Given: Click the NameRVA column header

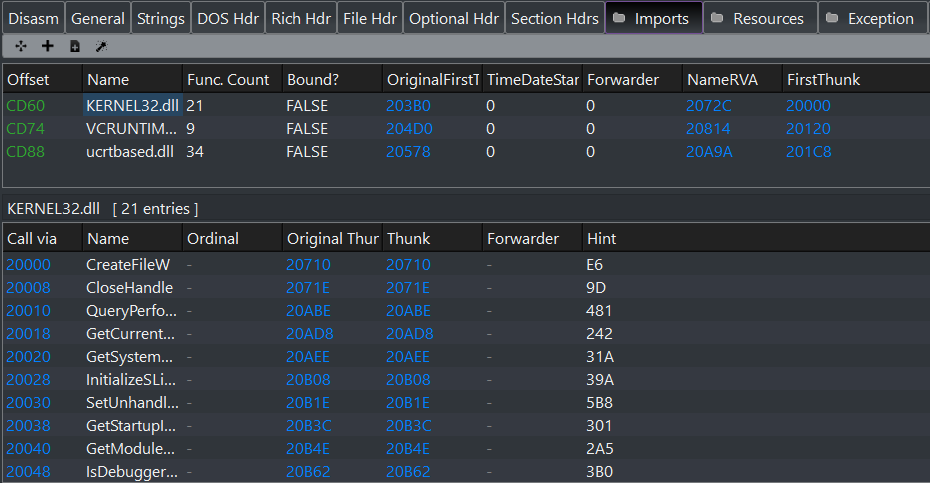Looking at the screenshot, I should point(732,80).
